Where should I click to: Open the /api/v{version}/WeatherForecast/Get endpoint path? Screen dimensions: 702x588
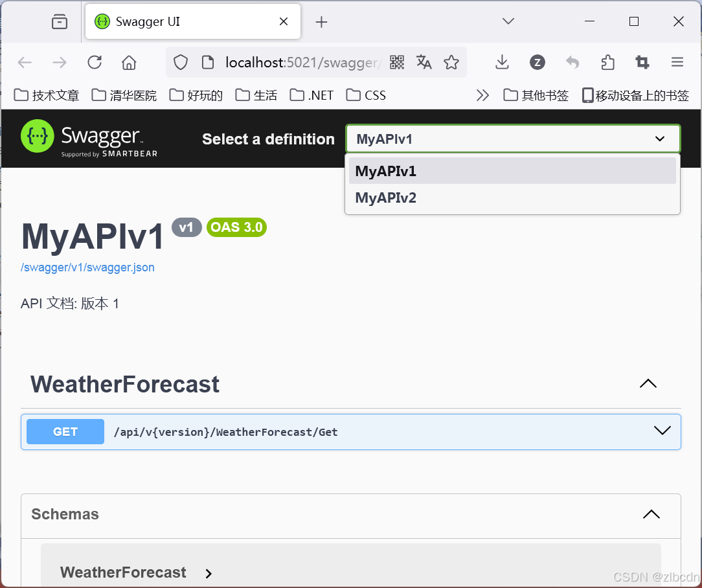(225, 432)
